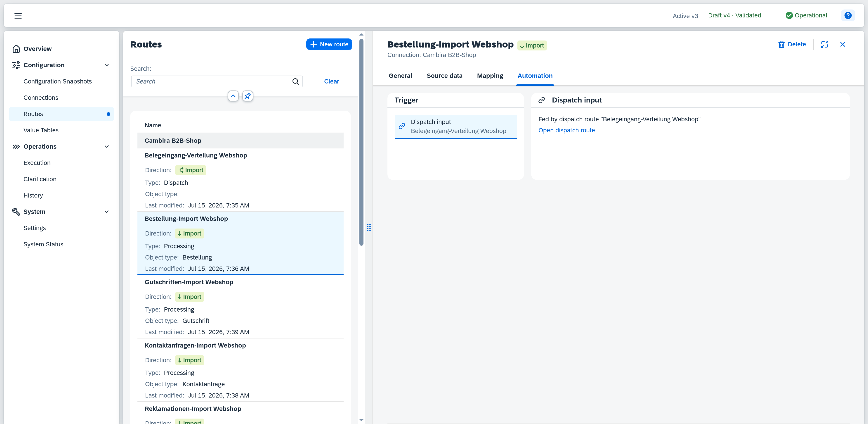Click Active v3 version label
Image resolution: width=868 pixels, height=424 pixels.
point(685,16)
